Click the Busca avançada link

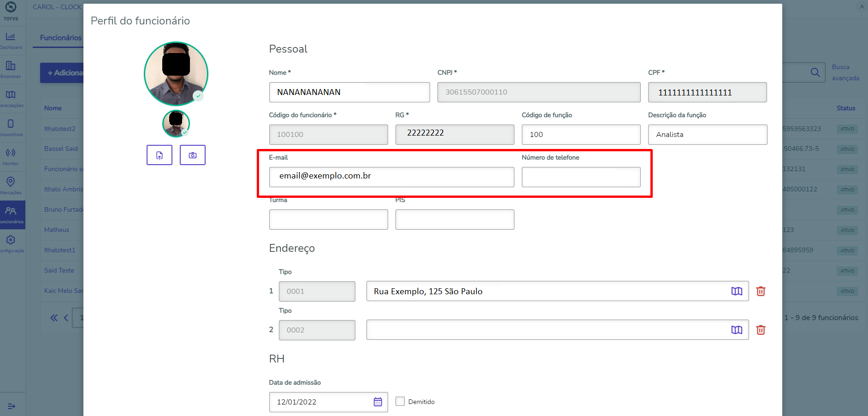(x=845, y=72)
